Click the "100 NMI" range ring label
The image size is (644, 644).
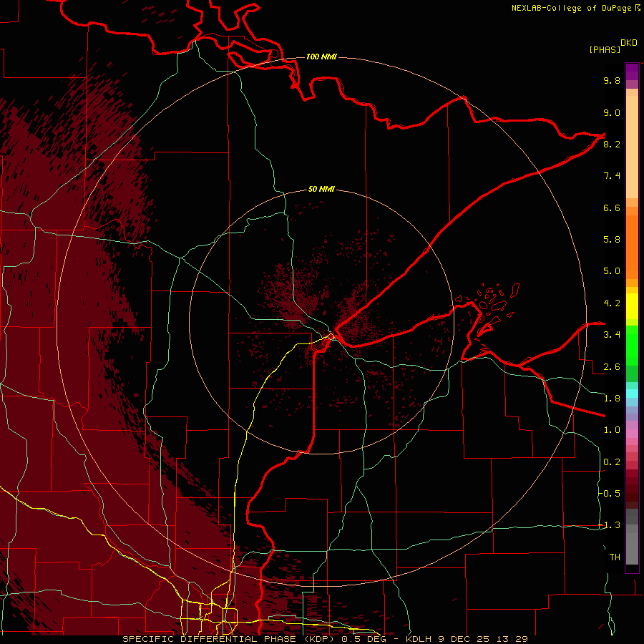[321, 57]
